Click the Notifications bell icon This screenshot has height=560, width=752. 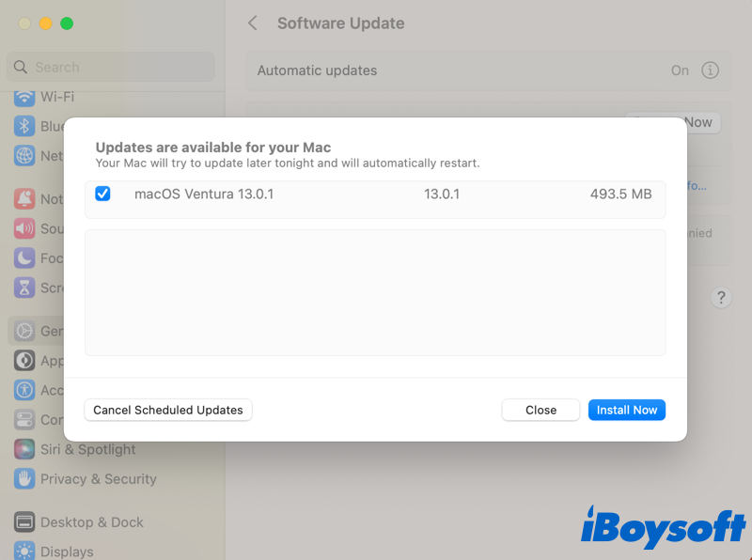24,199
